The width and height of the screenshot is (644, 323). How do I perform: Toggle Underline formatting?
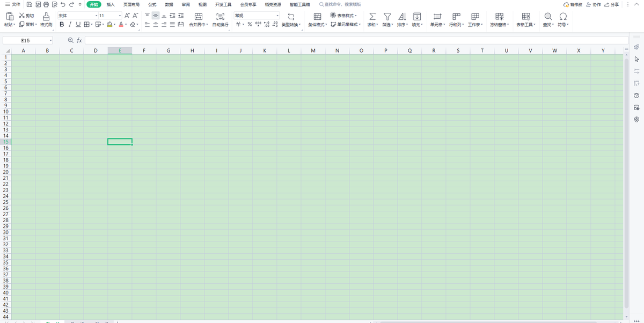tap(78, 25)
